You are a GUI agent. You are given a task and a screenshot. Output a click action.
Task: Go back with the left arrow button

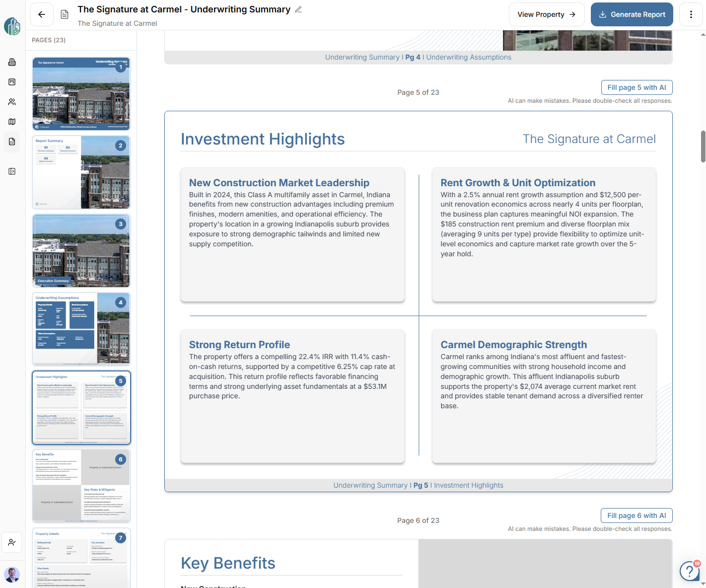pyautogui.click(x=42, y=14)
